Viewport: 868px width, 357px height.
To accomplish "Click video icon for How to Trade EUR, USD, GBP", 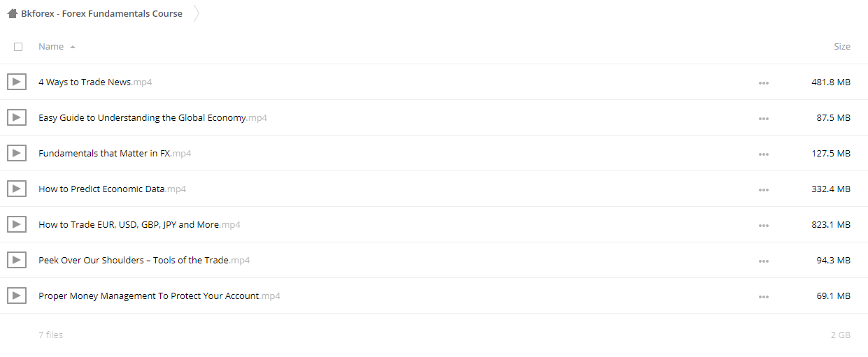I will 17,224.
